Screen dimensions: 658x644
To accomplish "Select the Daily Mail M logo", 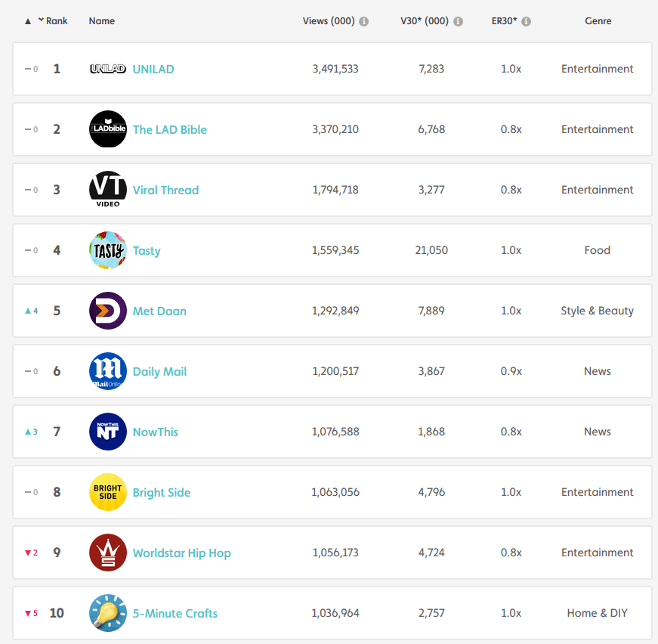I will [107, 371].
